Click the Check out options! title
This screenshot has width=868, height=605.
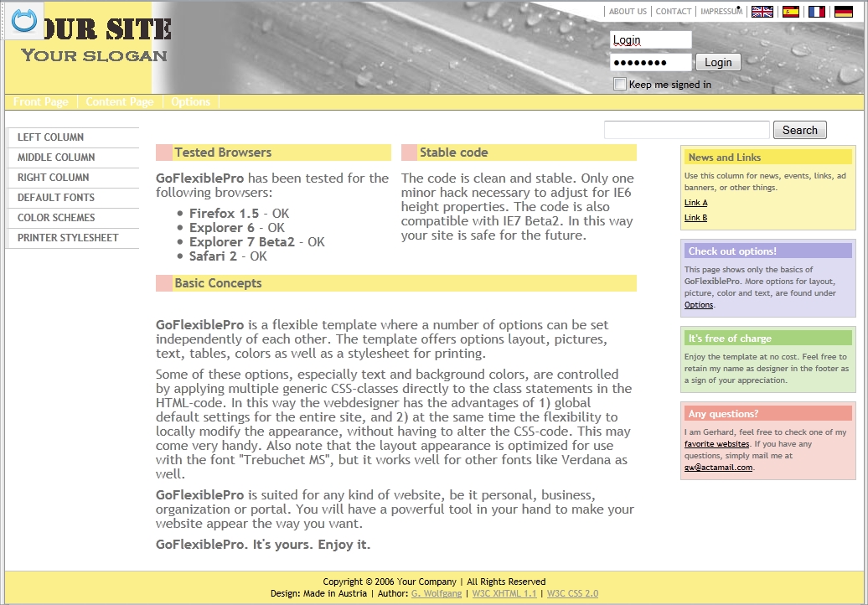coord(732,251)
